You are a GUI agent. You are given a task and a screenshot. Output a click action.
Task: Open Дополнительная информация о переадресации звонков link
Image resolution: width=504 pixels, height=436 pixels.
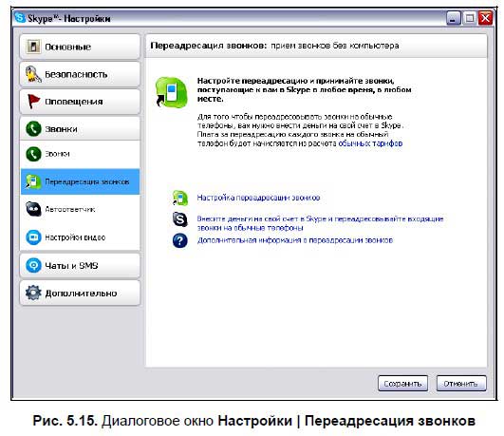pyautogui.click(x=295, y=240)
